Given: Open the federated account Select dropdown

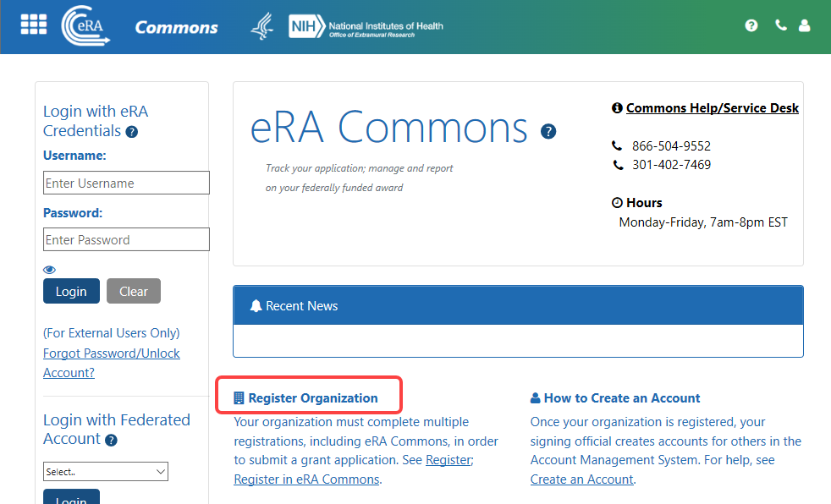Looking at the screenshot, I should 105,471.
